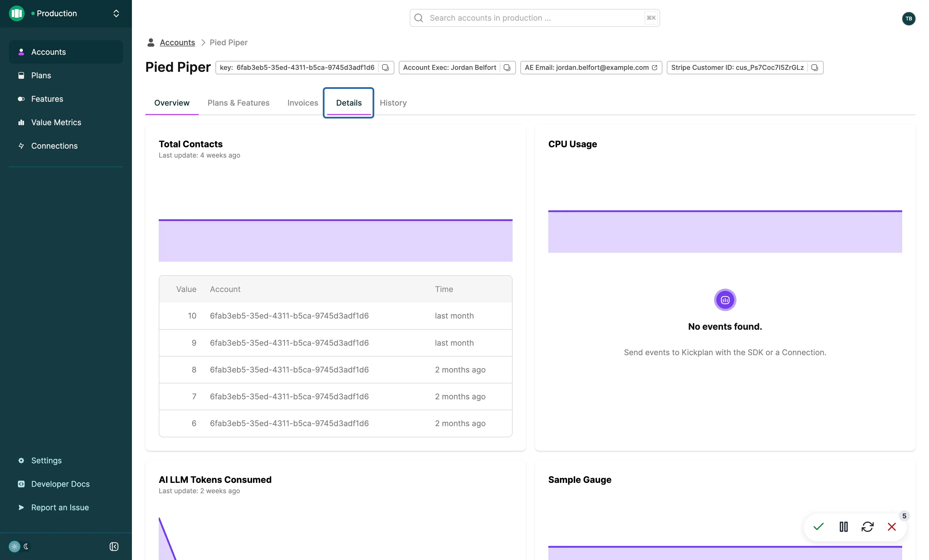This screenshot has height=560, width=929.
Task: Click the Kickplan logo in the sidebar
Action: (x=16, y=14)
